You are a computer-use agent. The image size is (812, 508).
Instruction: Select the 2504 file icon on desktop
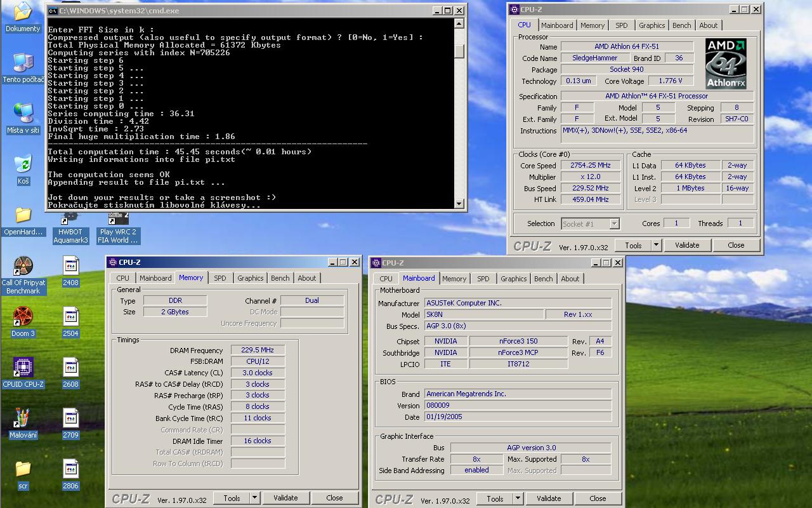[70, 316]
